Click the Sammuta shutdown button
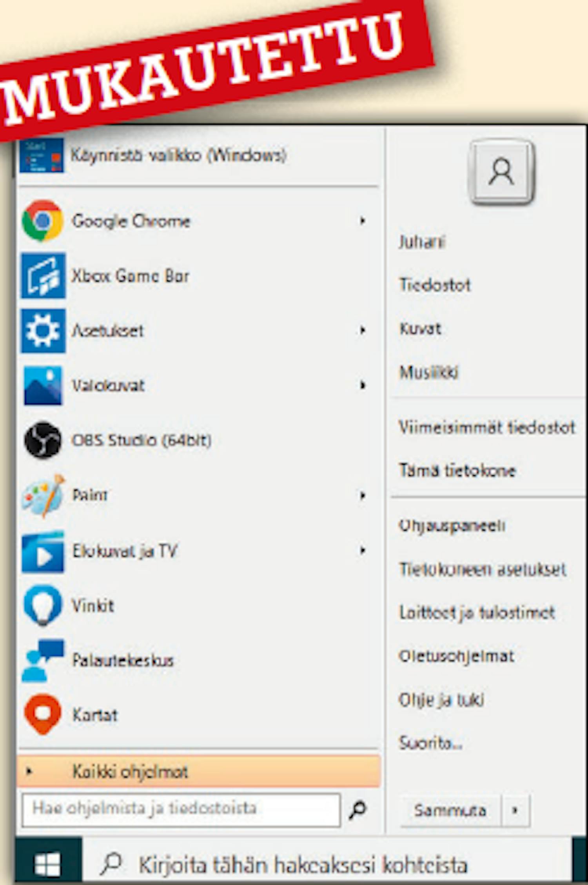The image size is (588, 885). (451, 810)
